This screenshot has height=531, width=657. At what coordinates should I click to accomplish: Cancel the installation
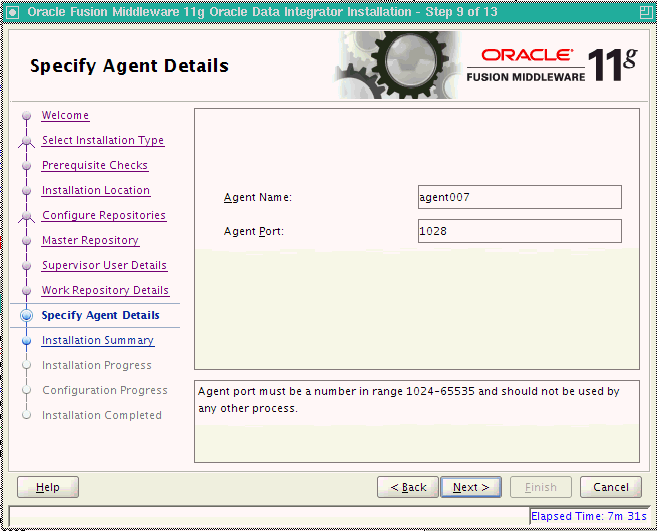(611, 487)
